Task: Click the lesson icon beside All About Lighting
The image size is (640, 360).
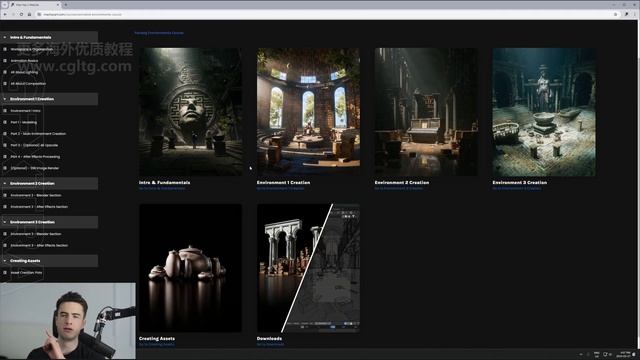Action: pos(5,72)
